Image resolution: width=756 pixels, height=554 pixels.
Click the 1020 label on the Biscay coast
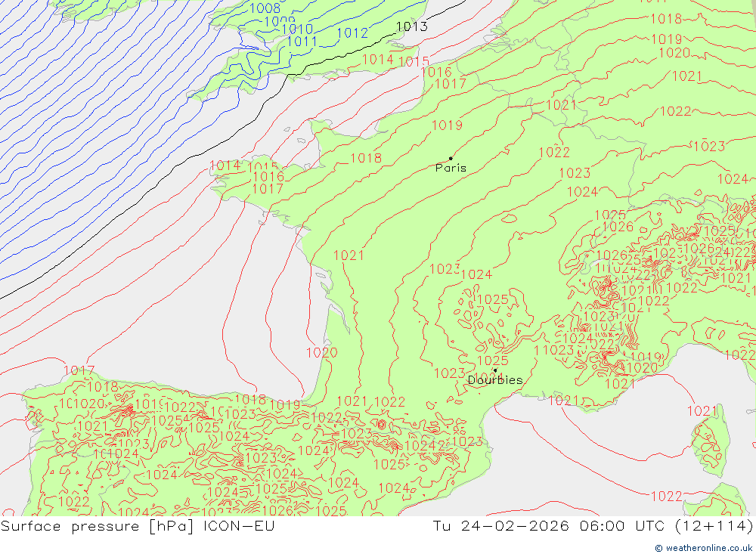322,352
